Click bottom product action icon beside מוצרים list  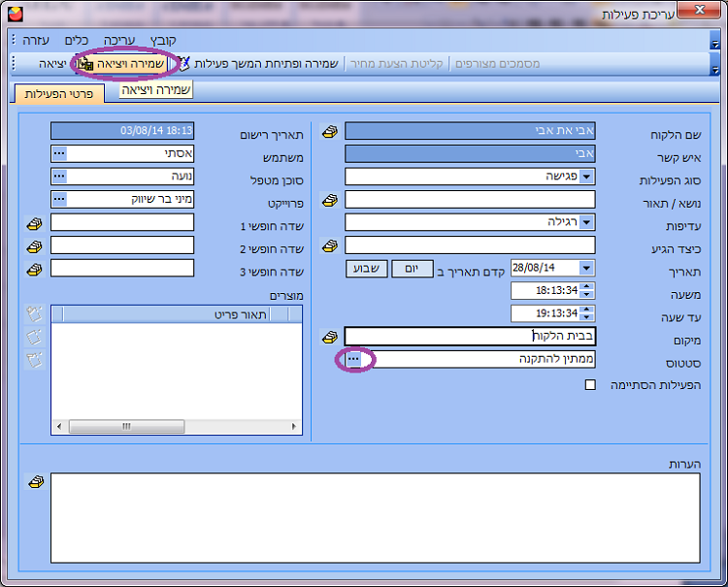click(35, 360)
